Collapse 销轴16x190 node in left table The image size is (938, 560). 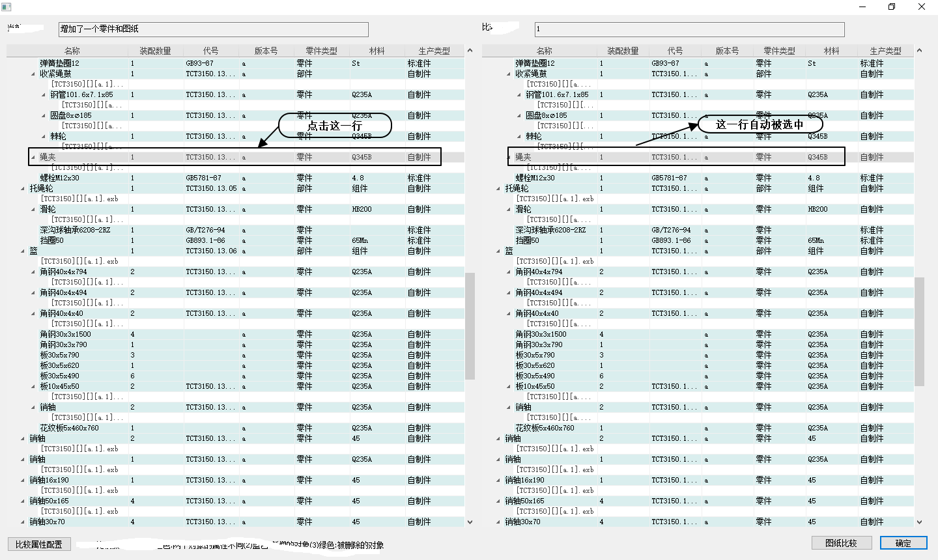coord(23,481)
